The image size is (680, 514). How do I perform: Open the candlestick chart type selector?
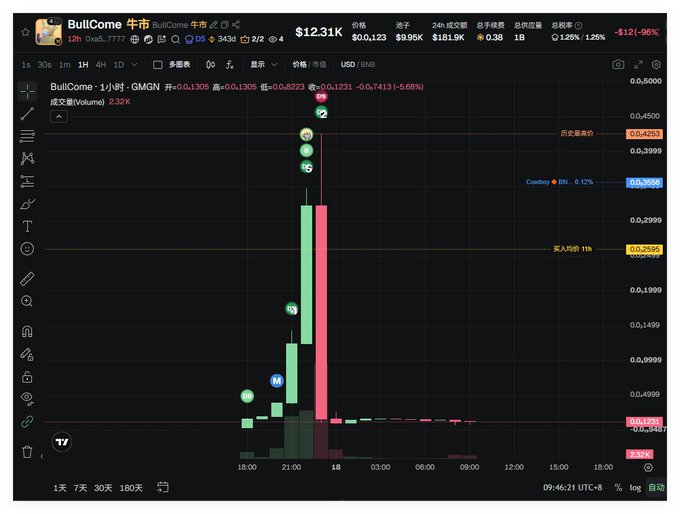tap(210, 65)
